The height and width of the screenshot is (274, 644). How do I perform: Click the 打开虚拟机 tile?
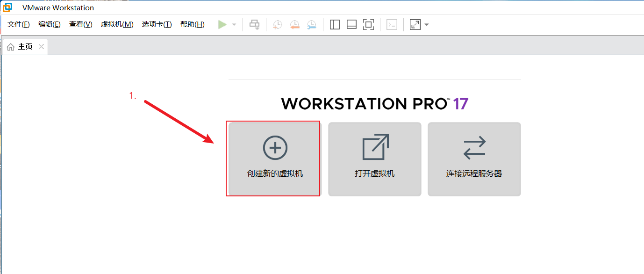(x=375, y=159)
